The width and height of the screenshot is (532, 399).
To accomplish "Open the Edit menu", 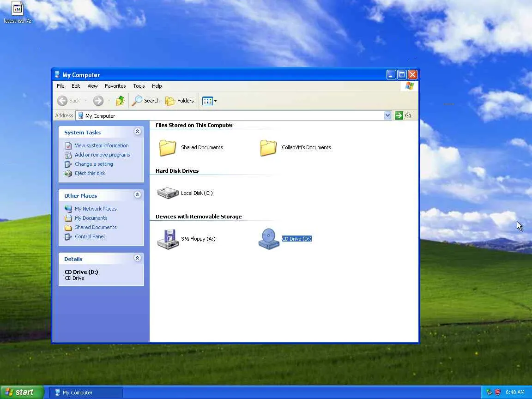I will [76, 86].
